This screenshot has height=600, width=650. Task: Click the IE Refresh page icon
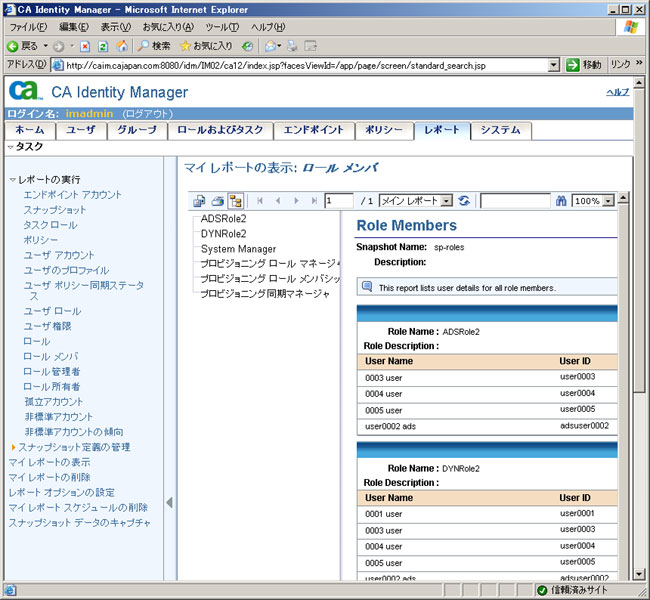[103, 46]
